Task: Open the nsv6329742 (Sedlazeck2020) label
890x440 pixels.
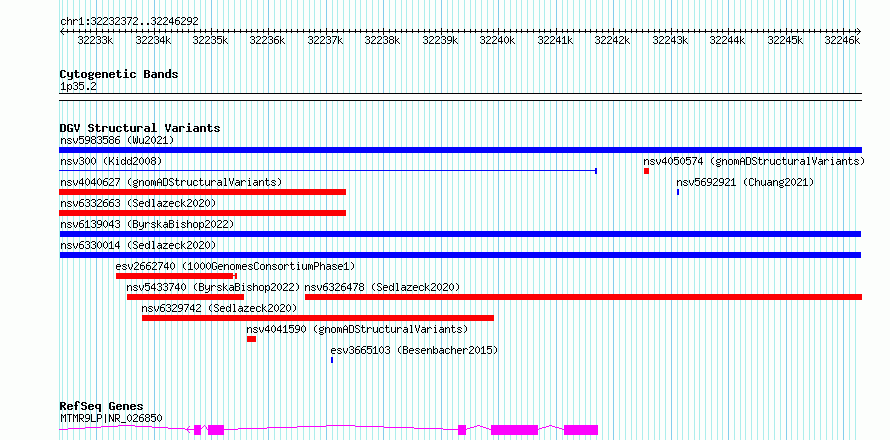Action: pyautogui.click(x=219, y=308)
